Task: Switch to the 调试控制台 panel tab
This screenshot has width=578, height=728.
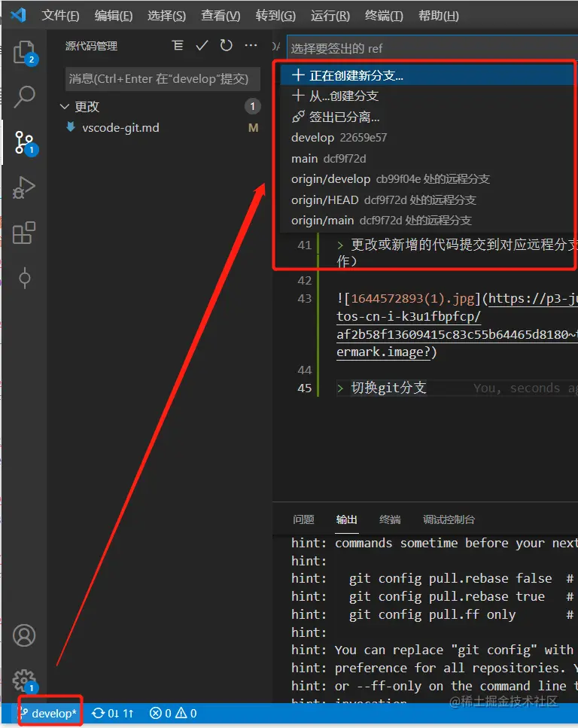Action: coord(449,519)
